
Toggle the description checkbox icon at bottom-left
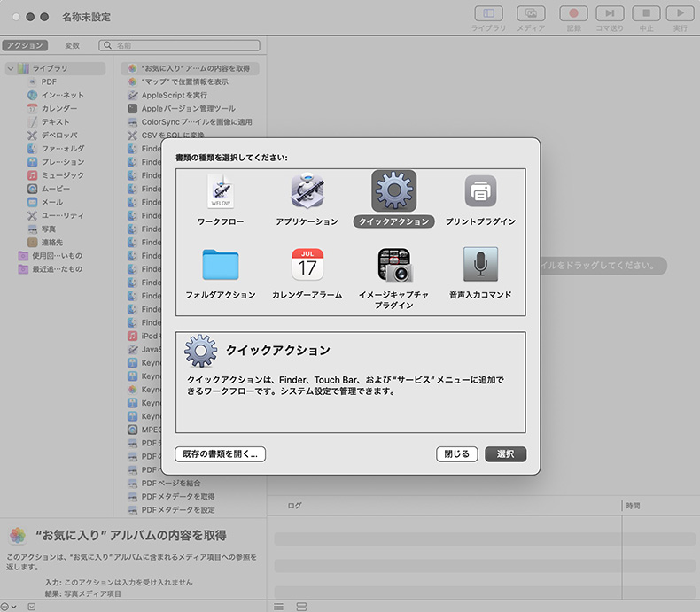31,607
